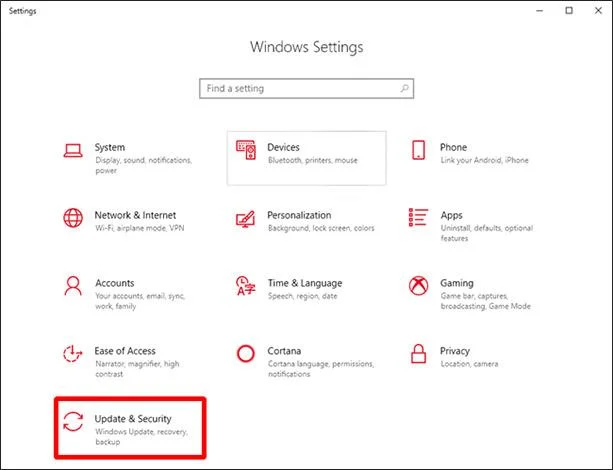Click 'Location, camera' description
Image resolution: width=613 pixels, height=470 pixels.
point(469,364)
